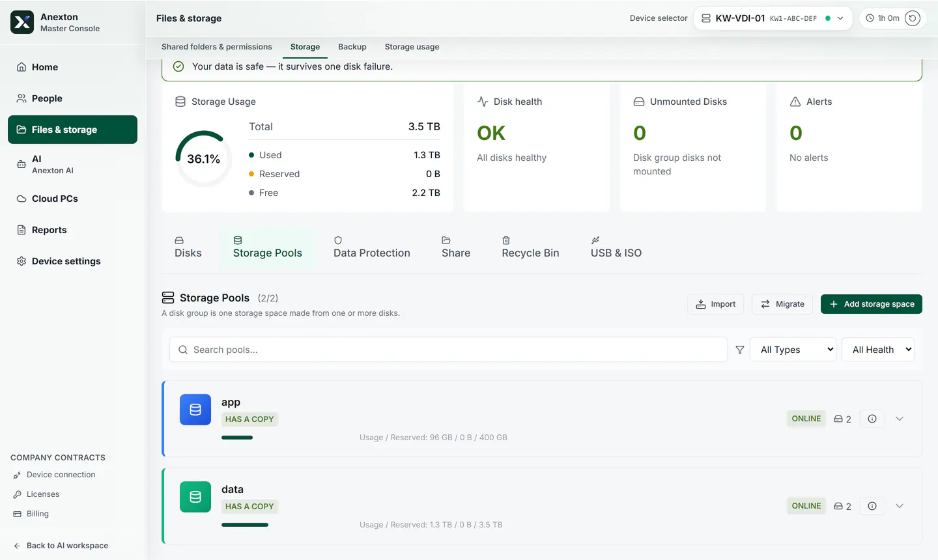
Task: Open Reports in the sidebar
Action: (x=72, y=230)
